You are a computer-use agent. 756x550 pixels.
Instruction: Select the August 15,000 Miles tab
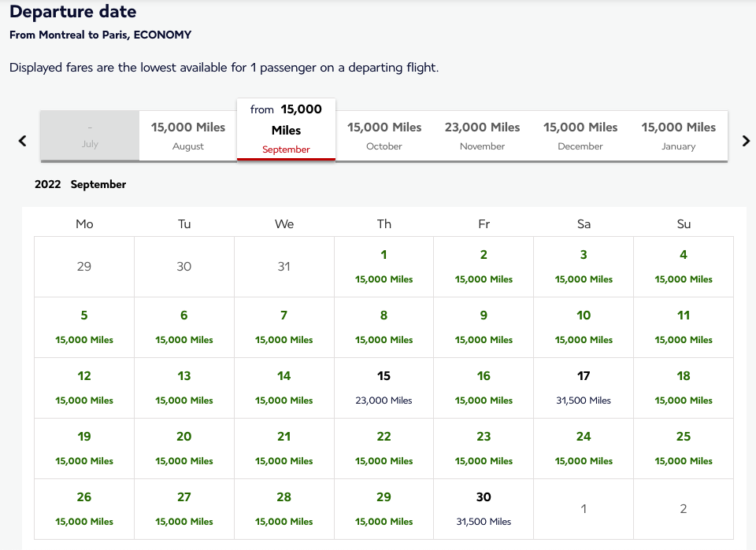[188, 135]
